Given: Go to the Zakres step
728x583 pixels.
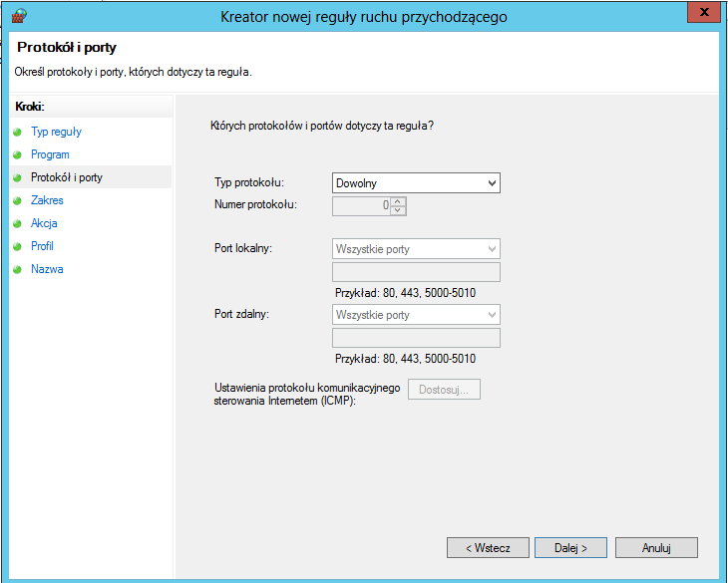Looking at the screenshot, I should click(x=47, y=200).
